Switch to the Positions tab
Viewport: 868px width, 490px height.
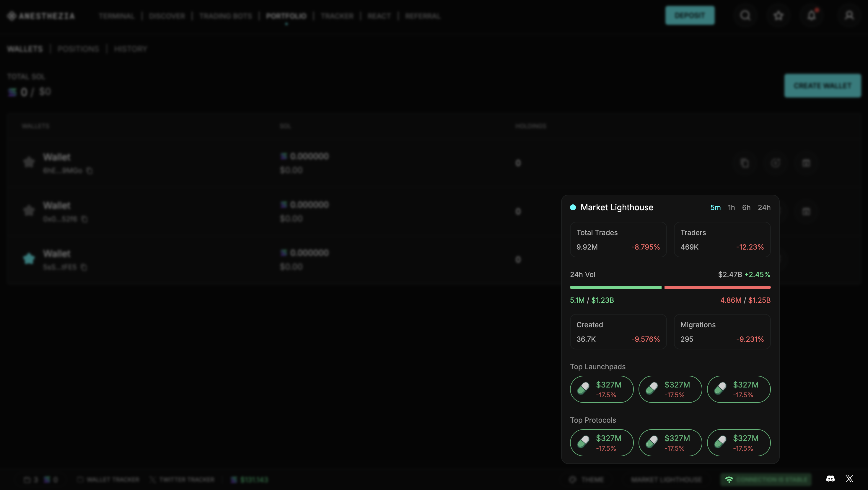click(78, 49)
